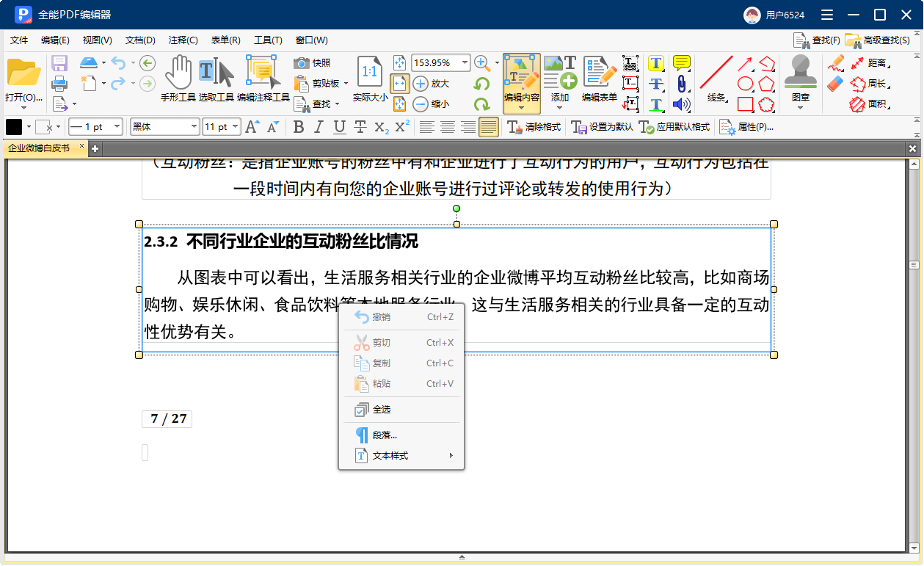The image size is (924, 566).
Task: Click the Edit Form (编辑表单) icon
Action: (x=599, y=72)
